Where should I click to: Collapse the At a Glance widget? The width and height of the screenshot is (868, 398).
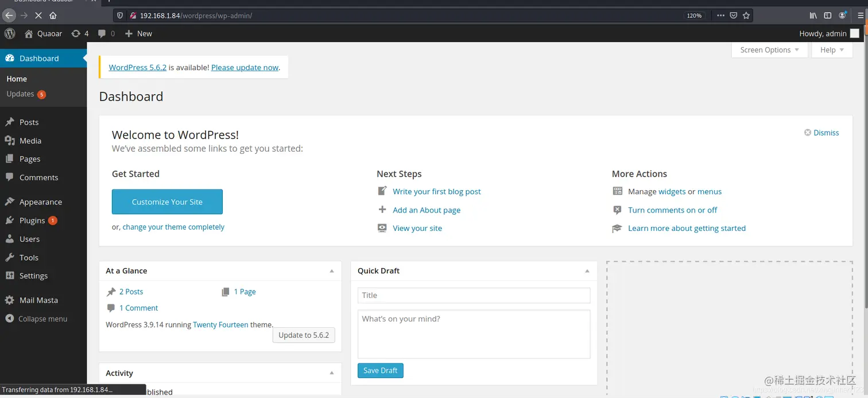pos(331,271)
